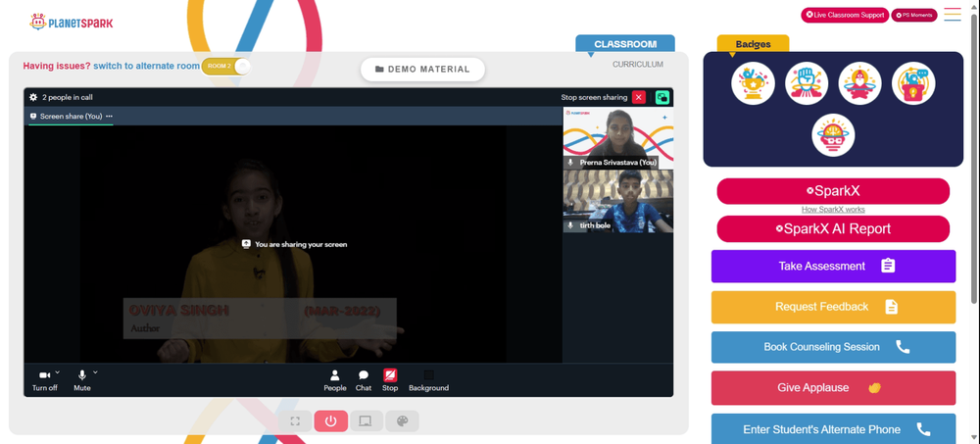Expand camera options chevron
The image size is (980, 444).
[x=58, y=372]
